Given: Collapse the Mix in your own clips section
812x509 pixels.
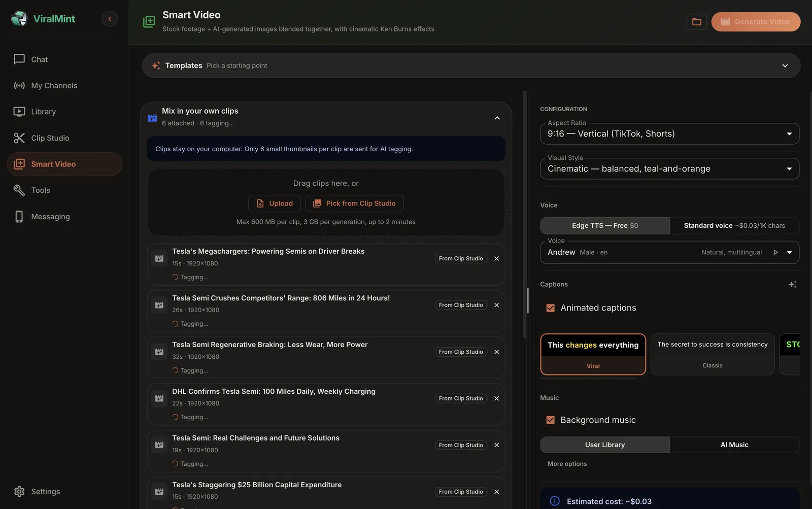Looking at the screenshot, I should [497, 118].
